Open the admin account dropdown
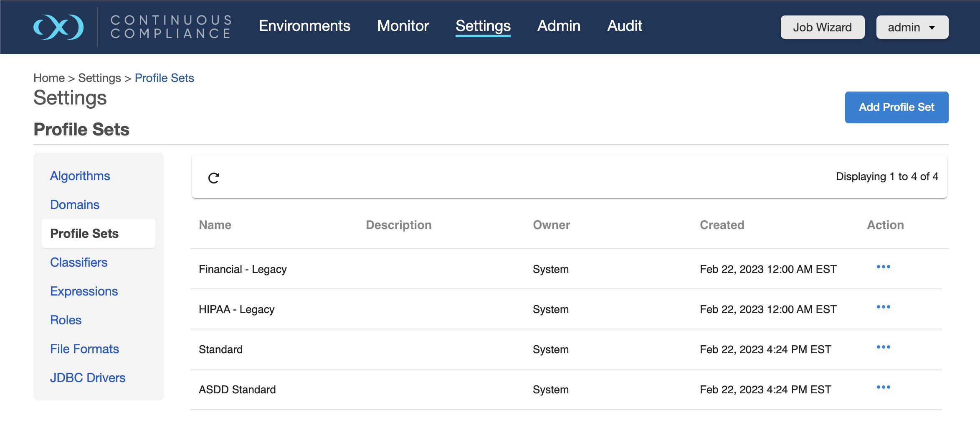980x423 pixels. point(912,27)
